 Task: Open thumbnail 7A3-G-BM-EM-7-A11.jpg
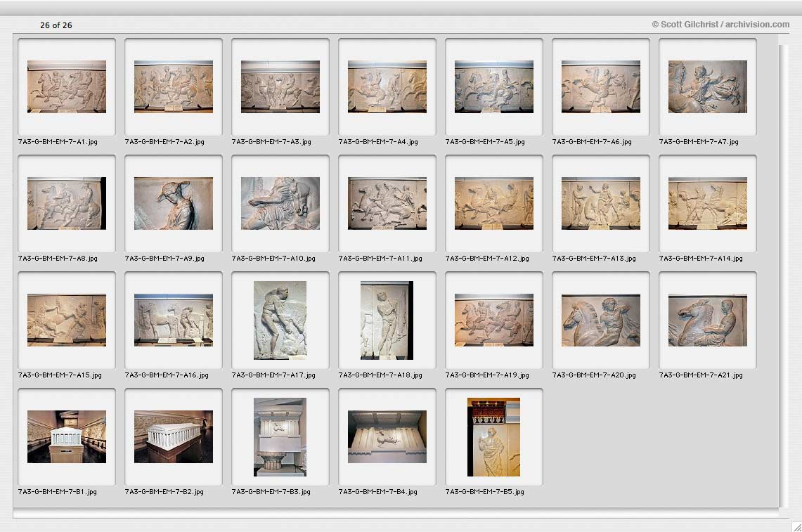click(387, 203)
